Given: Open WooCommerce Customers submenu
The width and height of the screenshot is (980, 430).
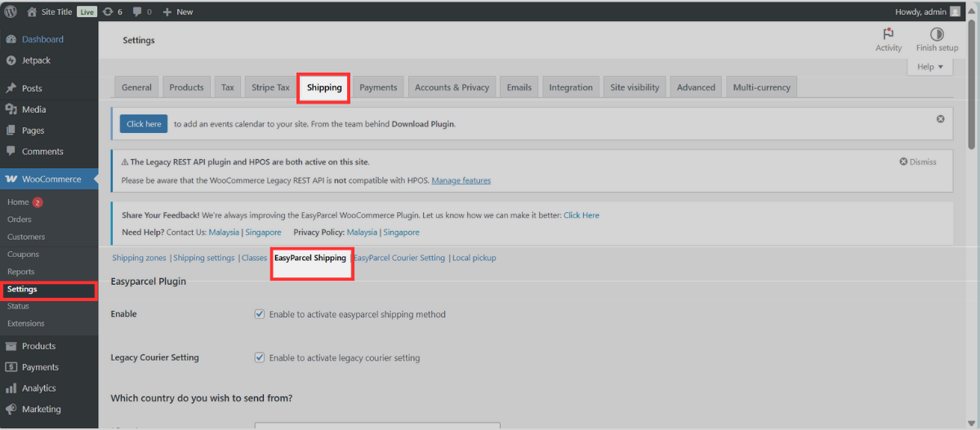Looking at the screenshot, I should click(26, 237).
